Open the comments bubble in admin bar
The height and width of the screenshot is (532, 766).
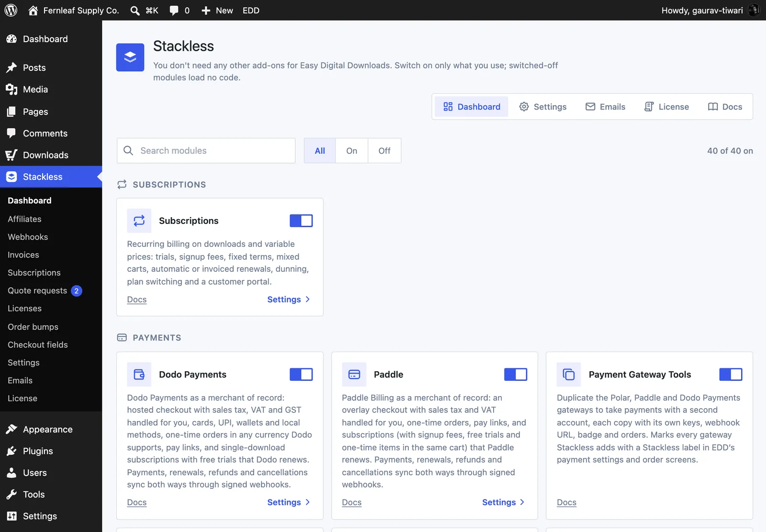coord(174,11)
